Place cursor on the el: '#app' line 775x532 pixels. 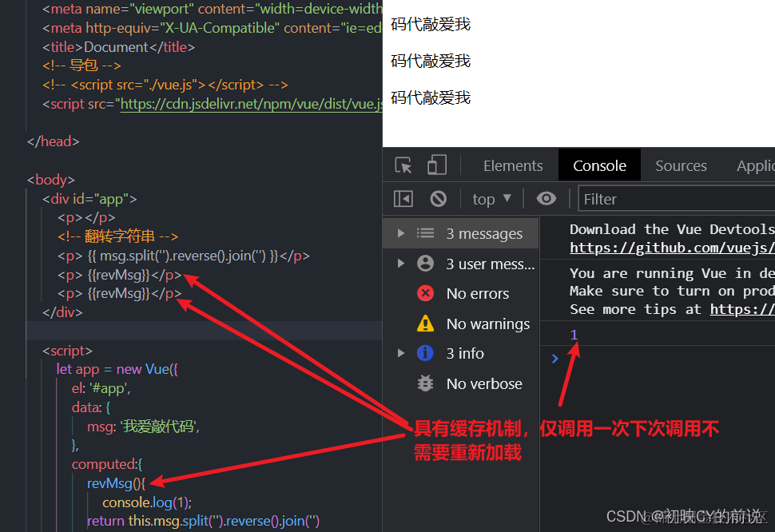tap(101, 388)
